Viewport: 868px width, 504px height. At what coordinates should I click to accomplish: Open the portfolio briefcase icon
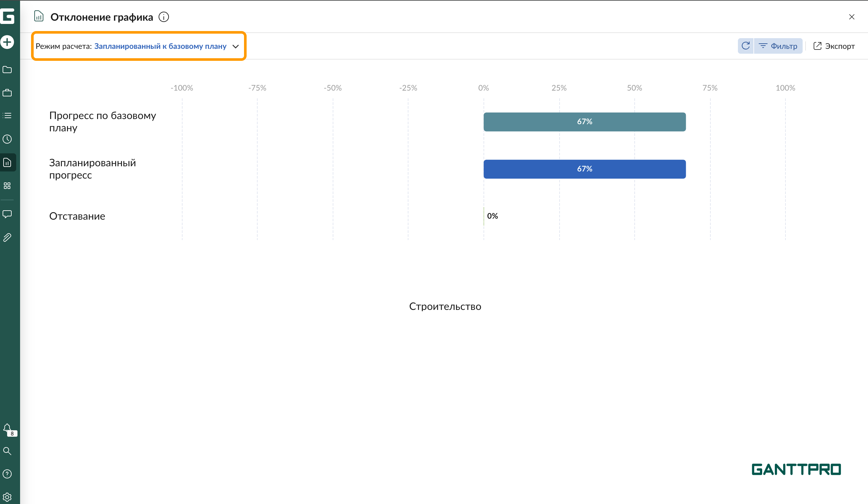coord(7,93)
